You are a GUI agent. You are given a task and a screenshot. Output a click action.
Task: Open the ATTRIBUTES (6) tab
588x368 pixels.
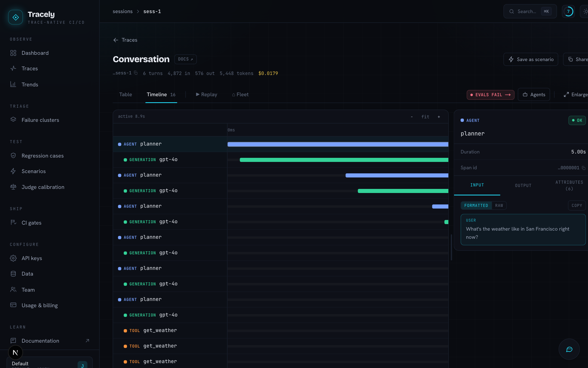tap(569, 185)
